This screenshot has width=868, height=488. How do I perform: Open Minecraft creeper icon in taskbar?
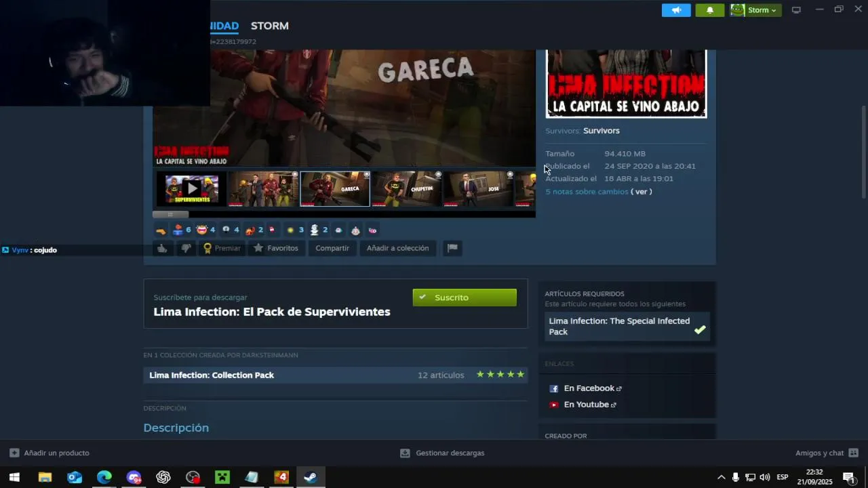[222, 477]
